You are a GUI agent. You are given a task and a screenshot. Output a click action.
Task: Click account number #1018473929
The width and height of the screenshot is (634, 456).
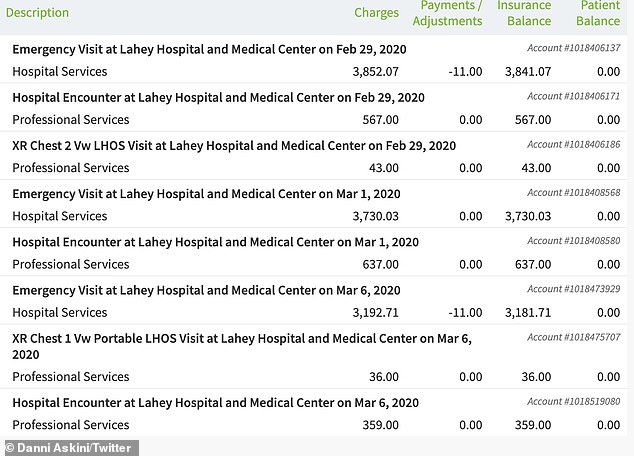click(x=573, y=288)
